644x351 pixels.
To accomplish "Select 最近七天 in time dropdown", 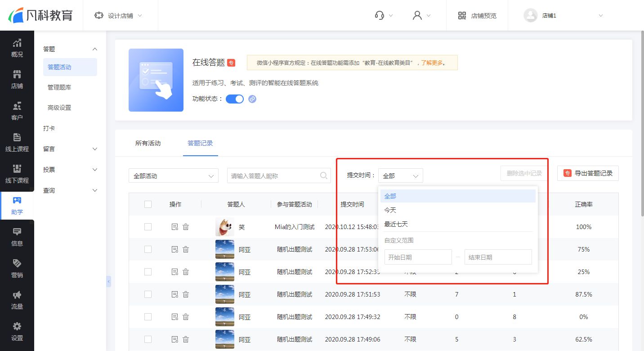I will tap(458, 224).
